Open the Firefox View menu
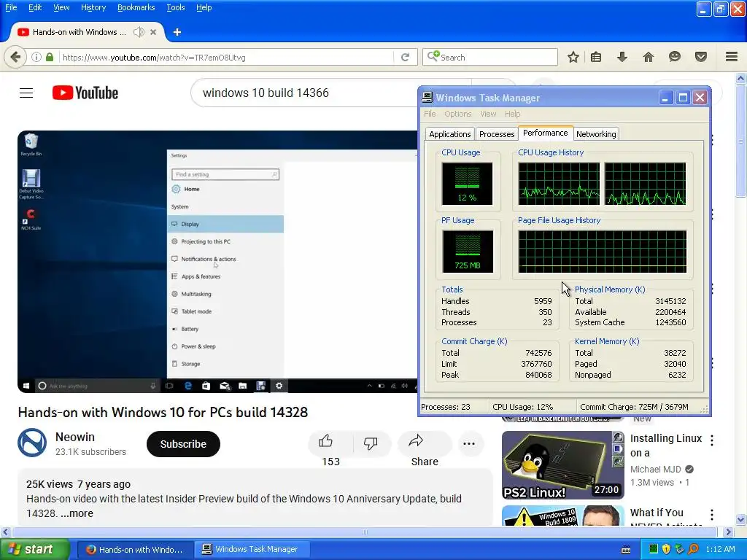This screenshot has width=747, height=560. [x=61, y=7]
